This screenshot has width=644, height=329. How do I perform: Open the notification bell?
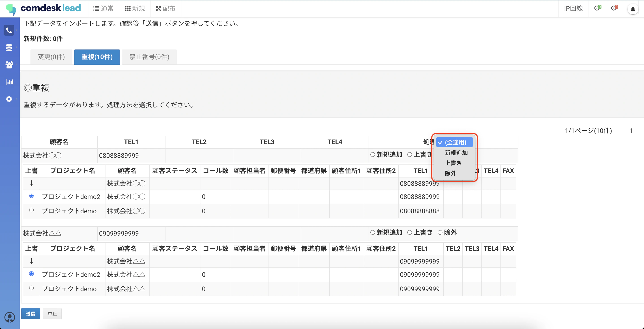[x=633, y=9]
